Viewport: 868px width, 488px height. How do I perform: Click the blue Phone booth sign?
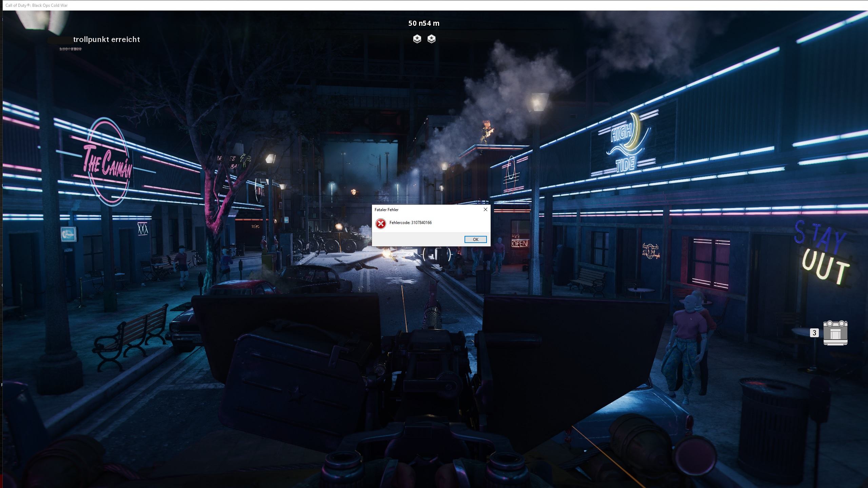[68, 234]
